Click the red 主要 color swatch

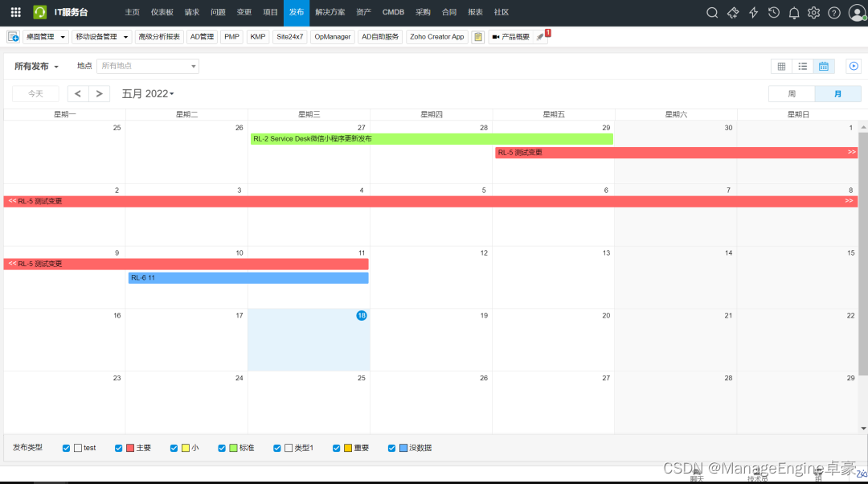[x=130, y=448]
